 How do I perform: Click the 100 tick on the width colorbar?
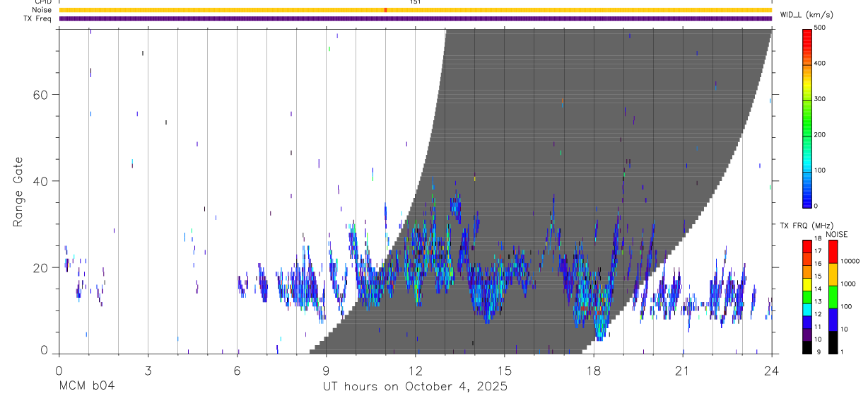821,170
